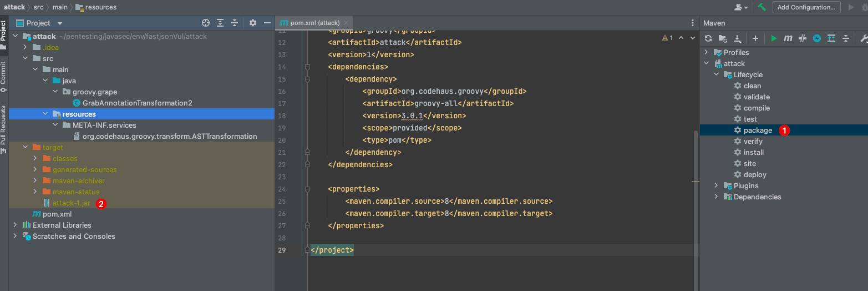This screenshot has width=868, height=291.
Task: Open Code With Me user menu
Action: coord(741,7)
